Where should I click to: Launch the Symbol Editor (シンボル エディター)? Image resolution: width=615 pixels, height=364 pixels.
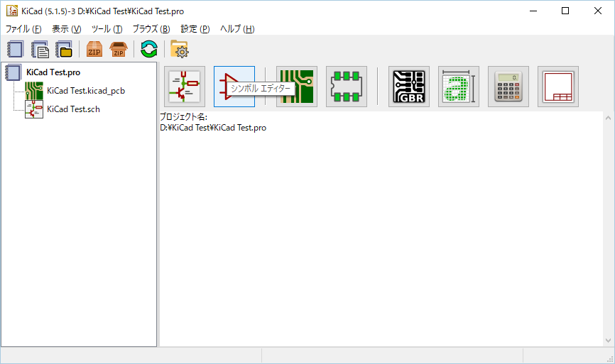[x=234, y=87]
